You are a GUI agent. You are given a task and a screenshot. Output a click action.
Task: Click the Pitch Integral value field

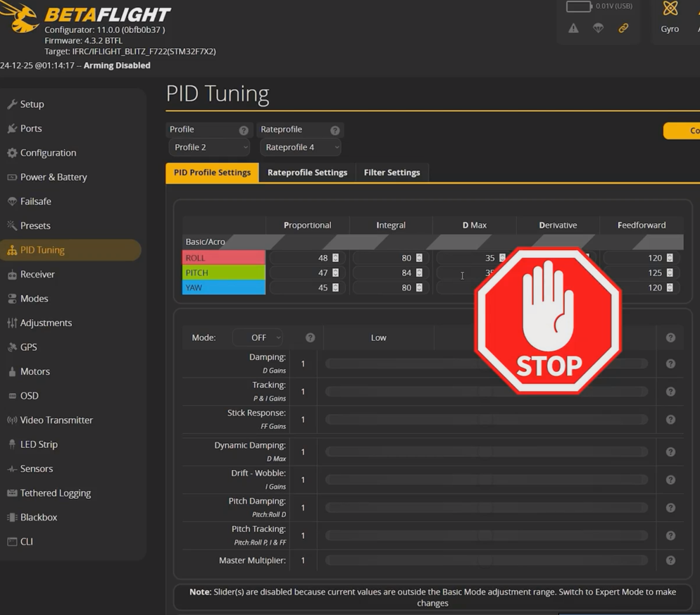tap(386, 273)
